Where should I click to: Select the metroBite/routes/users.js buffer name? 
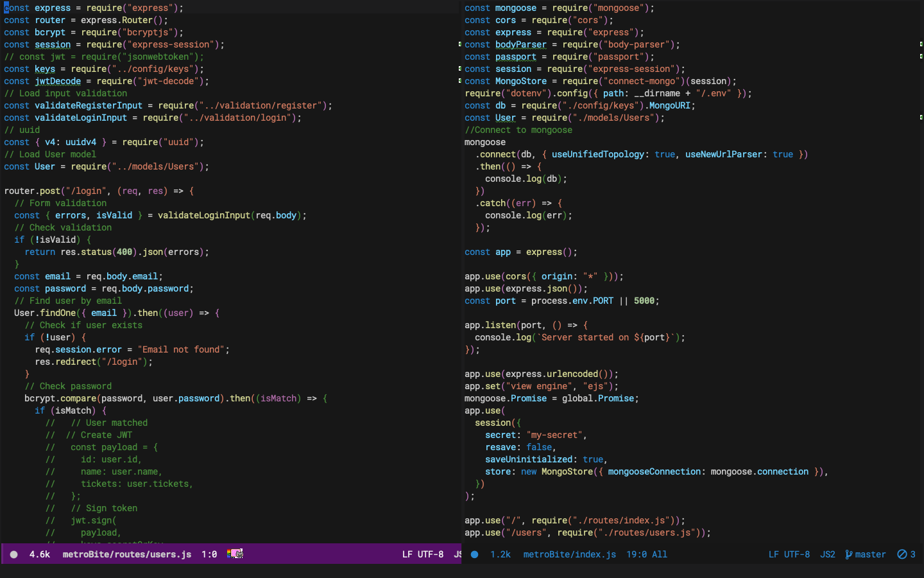pos(126,554)
